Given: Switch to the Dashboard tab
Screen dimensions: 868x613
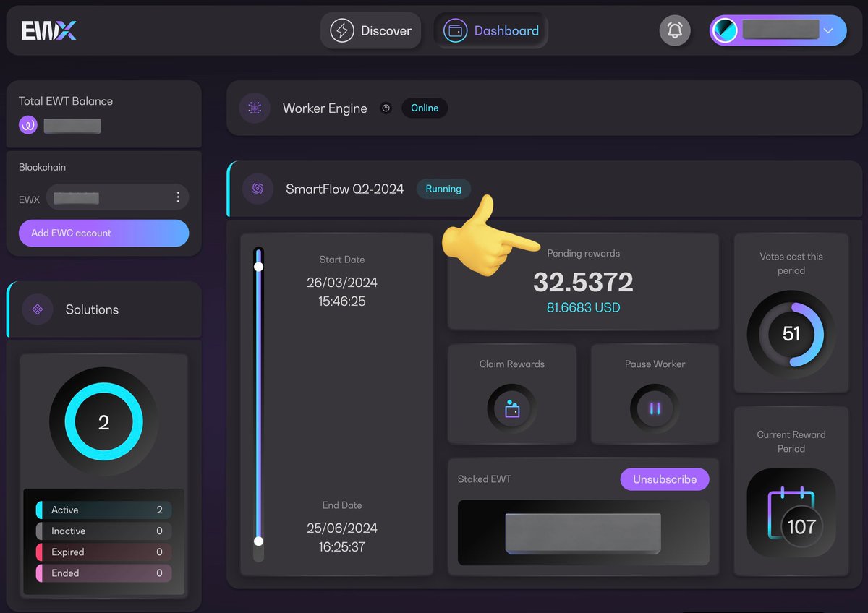Looking at the screenshot, I should coord(490,30).
